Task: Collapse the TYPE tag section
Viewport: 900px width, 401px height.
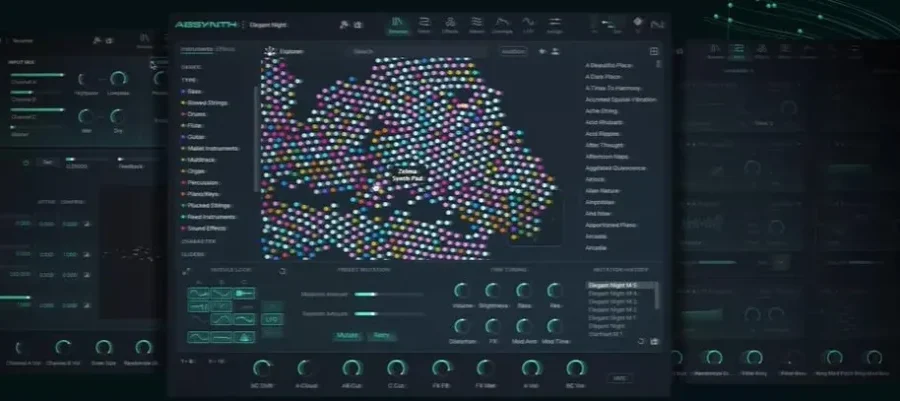Action: [x=189, y=80]
